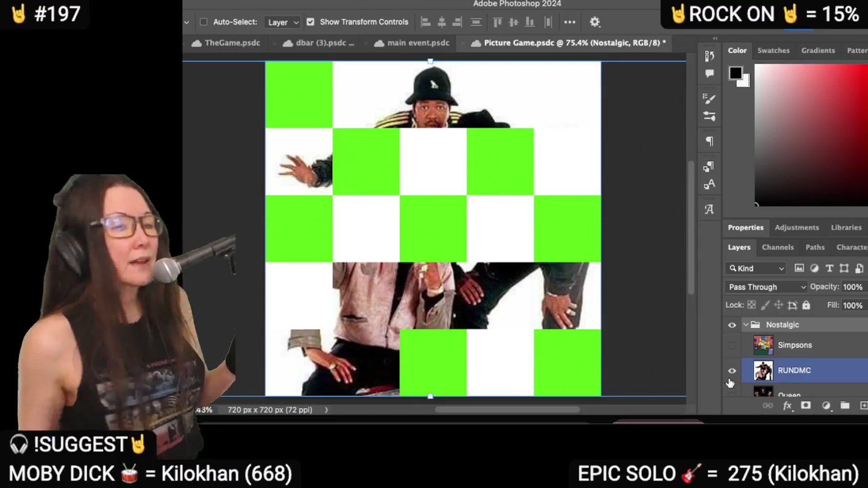Open the Comments panel icon
Viewport: 868px width, 488px height.
[709, 73]
